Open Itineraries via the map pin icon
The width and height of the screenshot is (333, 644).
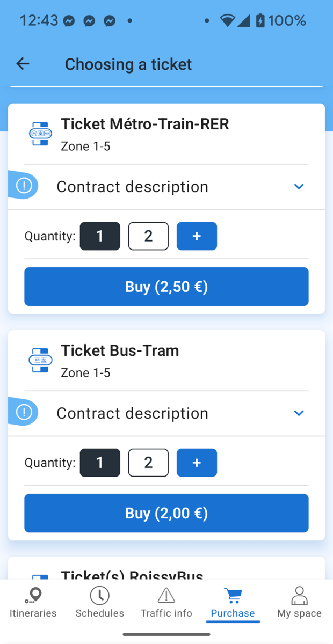33,596
